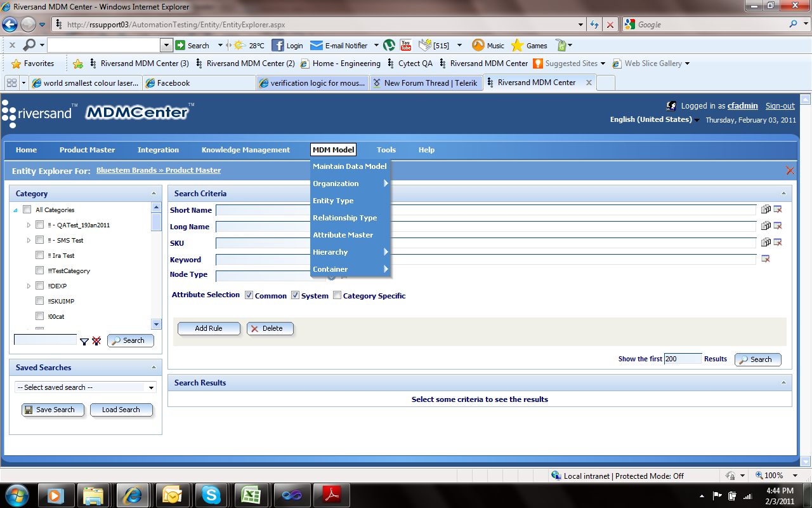Open the E-mail Notifier toolbar button
This screenshot has height=508, width=812.
(x=339, y=45)
